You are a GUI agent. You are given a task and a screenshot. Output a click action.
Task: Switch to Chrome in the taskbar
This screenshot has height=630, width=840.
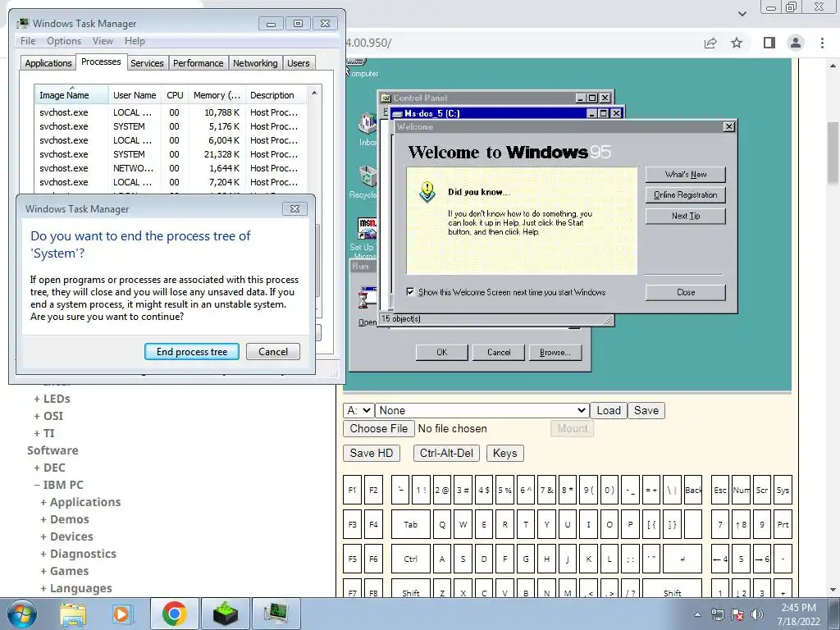click(174, 614)
